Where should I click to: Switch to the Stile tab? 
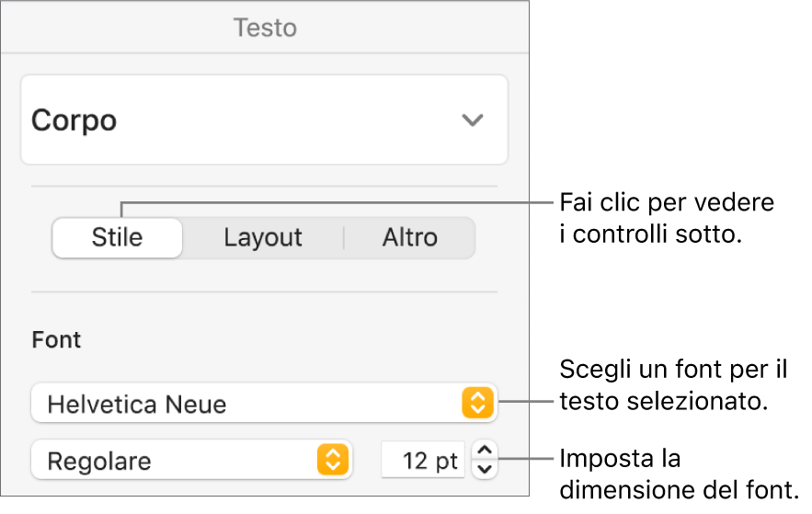[x=118, y=237]
